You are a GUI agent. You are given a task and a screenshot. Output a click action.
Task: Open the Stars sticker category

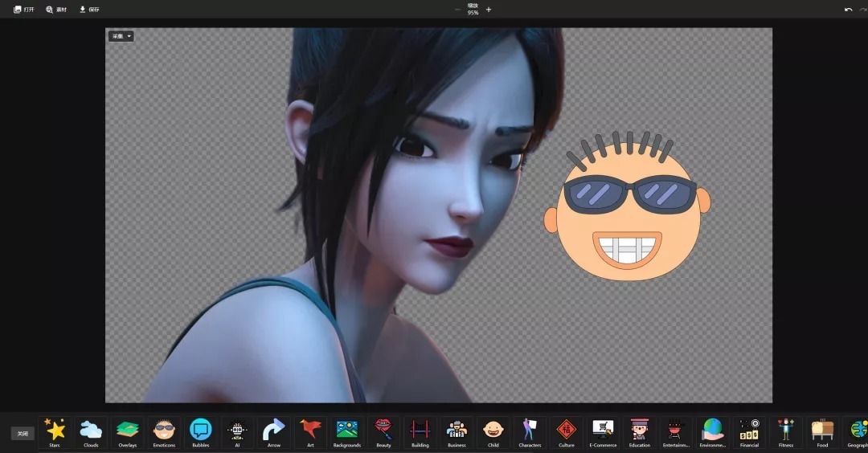pos(55,432)
